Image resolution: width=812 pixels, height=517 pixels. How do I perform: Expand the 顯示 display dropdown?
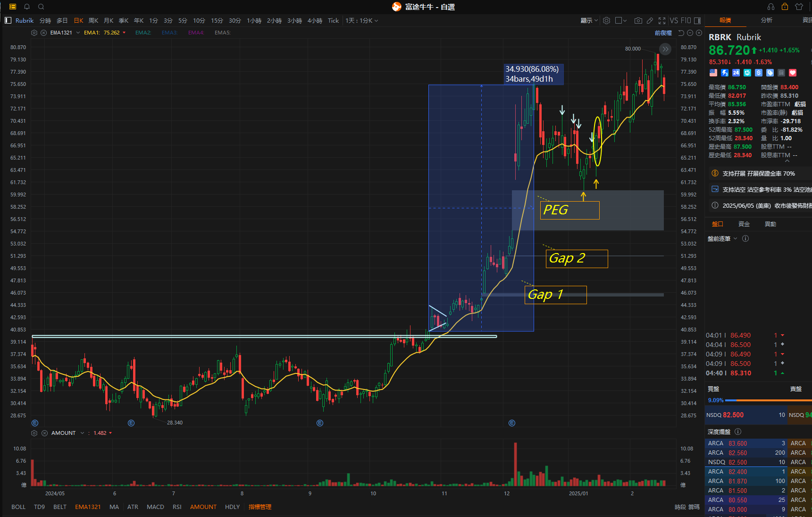coord(589,20)
